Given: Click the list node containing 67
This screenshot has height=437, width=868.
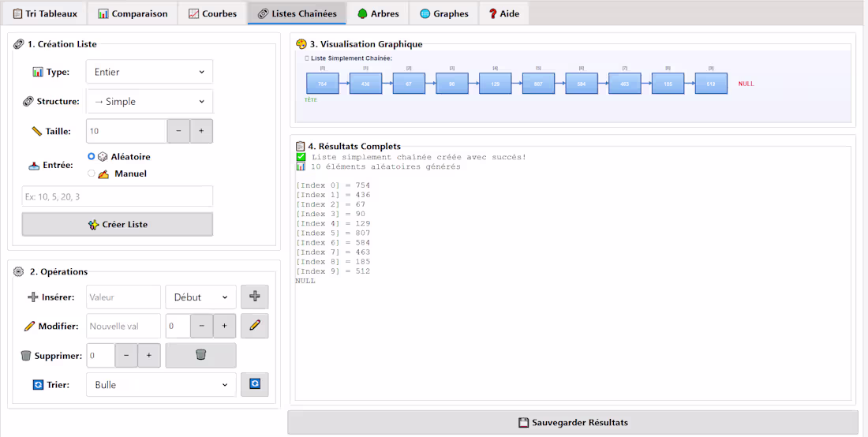Looking at the screenshot, I should point(409,84).
